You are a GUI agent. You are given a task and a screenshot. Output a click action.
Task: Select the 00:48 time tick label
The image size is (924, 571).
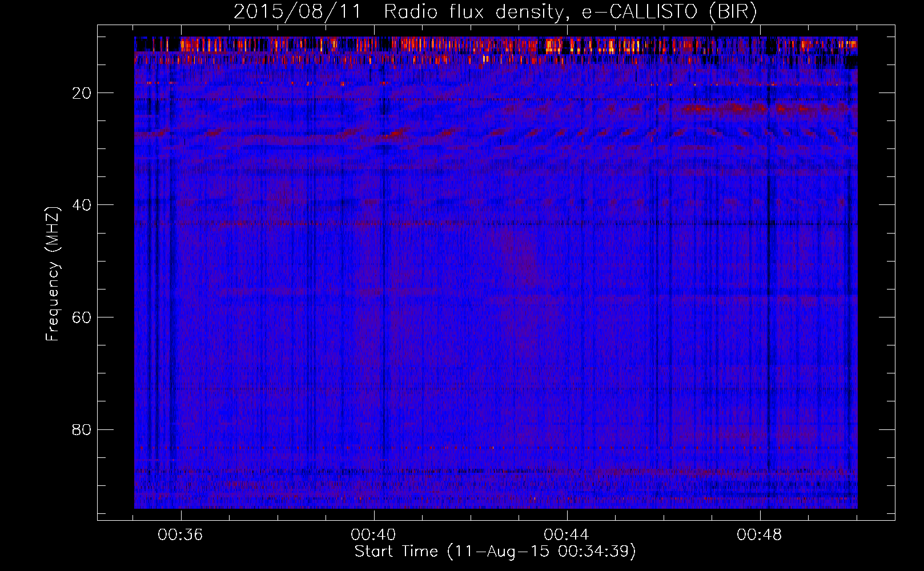(x=760, y=535)
